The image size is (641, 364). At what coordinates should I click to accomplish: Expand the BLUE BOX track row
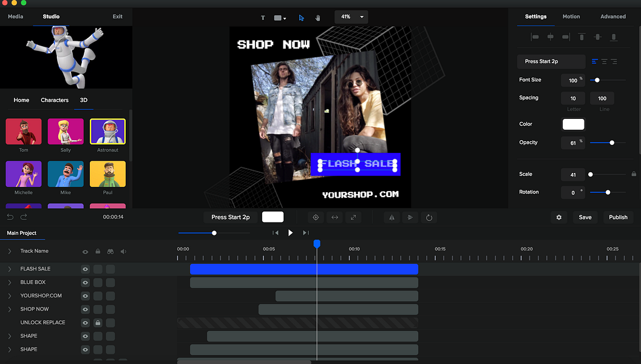coord(10,282)
